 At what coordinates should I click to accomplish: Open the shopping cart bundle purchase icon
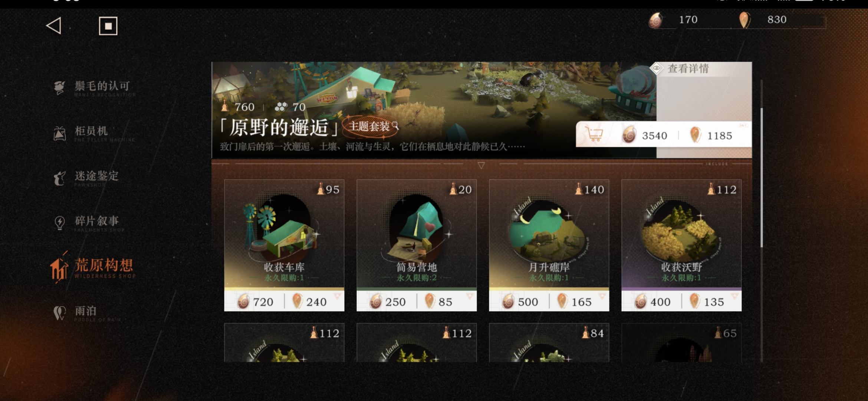(x=594, y=134)
